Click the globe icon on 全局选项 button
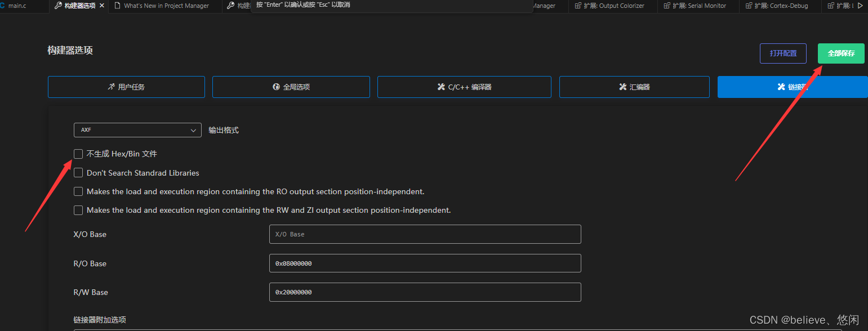Viewport: 868px width, 331px height. (x=275, y=87)
